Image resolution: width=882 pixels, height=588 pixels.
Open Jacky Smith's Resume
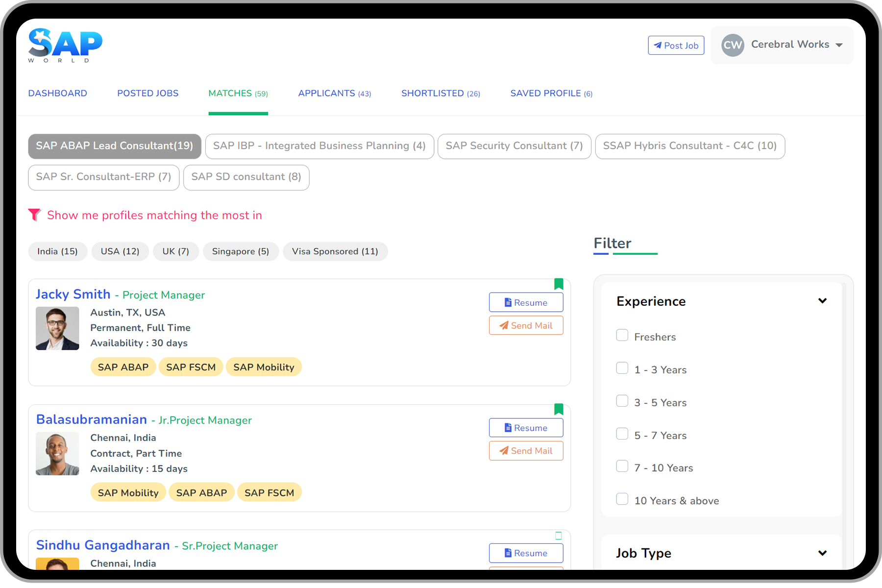pos(526,302)
